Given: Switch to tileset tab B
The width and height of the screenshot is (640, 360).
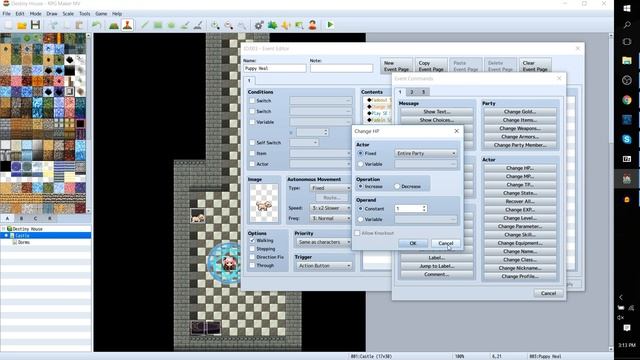Looking at the screenshot, I should coord(22,218).
